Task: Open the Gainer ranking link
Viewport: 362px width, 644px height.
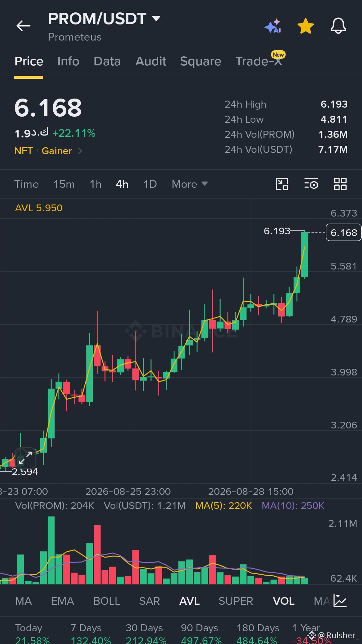Action: [57, 151]
